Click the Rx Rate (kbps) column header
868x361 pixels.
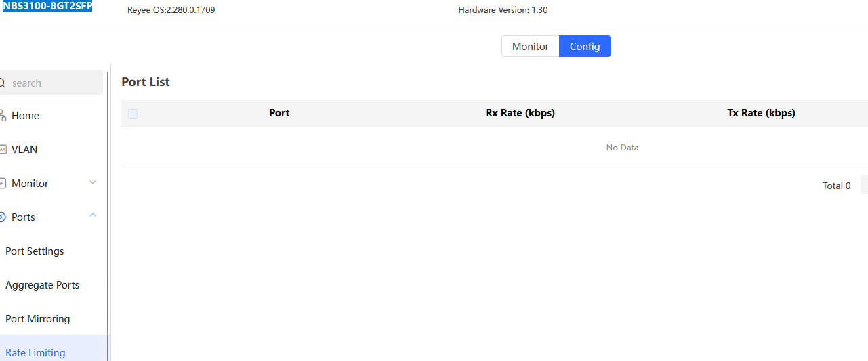point(520,113)
